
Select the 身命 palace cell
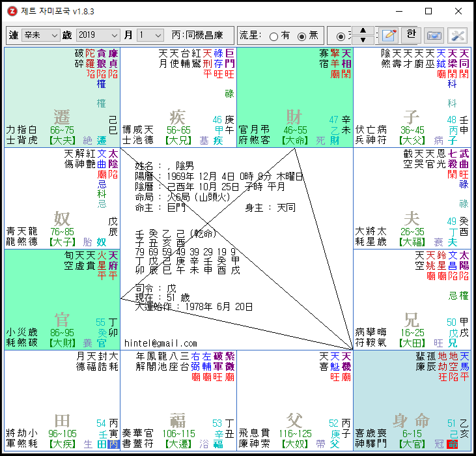(x=412, y=401)
